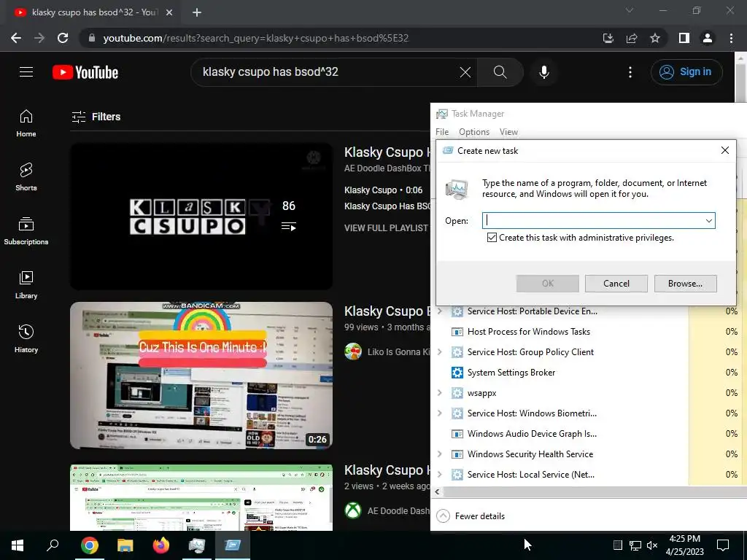Click Chrome address bar URL
This screenshot has height=560, width=747.
point(256,38)
